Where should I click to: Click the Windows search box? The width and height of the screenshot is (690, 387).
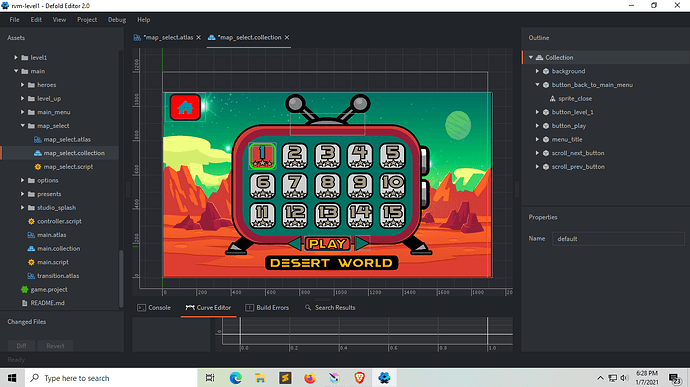coord(111,378)
